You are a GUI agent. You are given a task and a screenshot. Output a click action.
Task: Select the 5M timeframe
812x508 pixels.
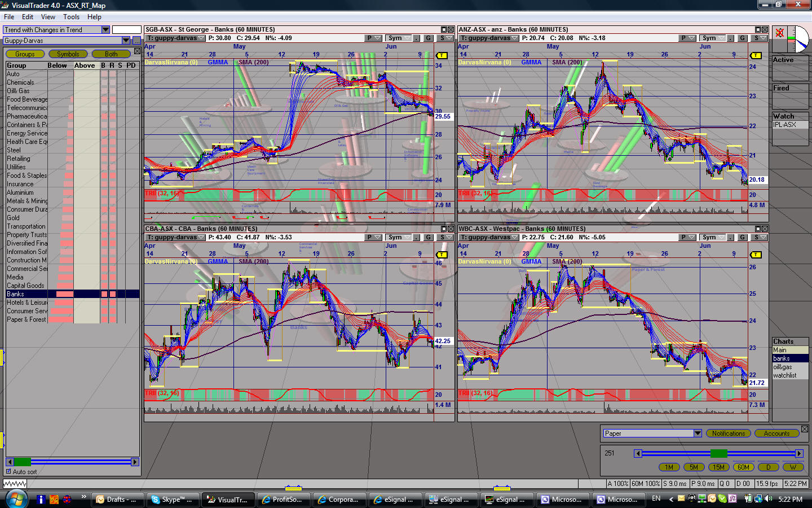click(x=694, y=467)
